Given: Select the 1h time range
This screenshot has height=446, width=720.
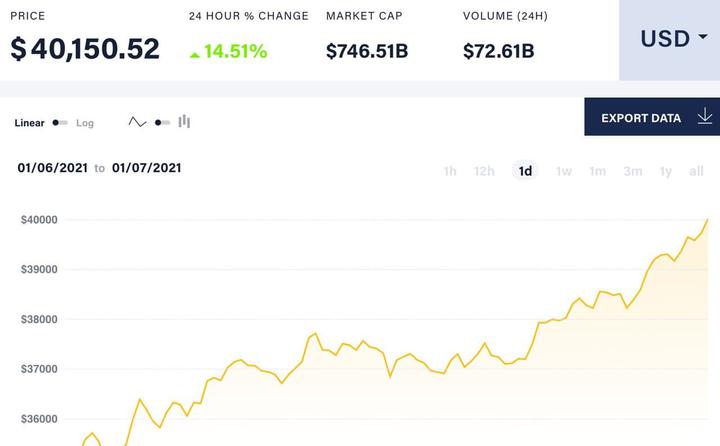Looking at the screenshot, I should click(x=450, y=171).
